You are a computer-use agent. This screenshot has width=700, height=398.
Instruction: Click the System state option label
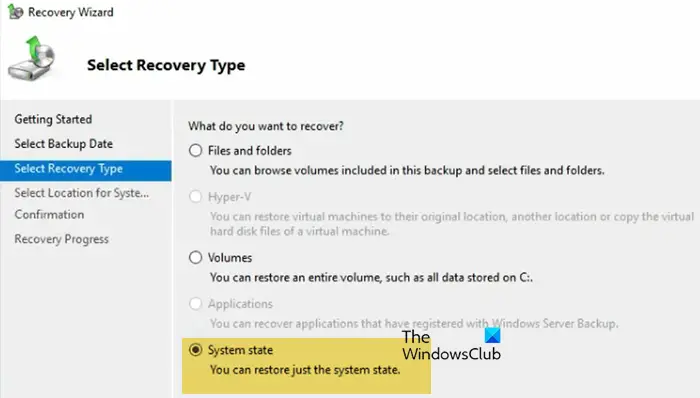tap(240, 350)
